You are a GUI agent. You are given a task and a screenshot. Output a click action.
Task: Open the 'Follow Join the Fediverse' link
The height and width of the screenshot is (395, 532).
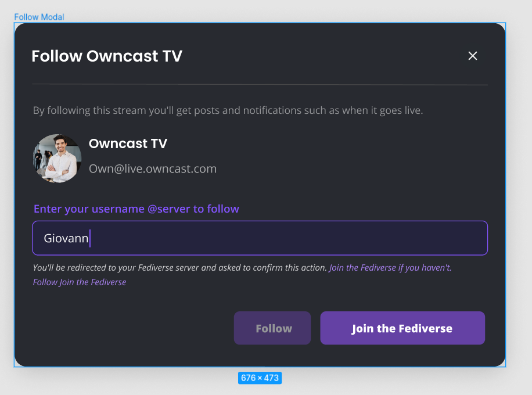80,282
